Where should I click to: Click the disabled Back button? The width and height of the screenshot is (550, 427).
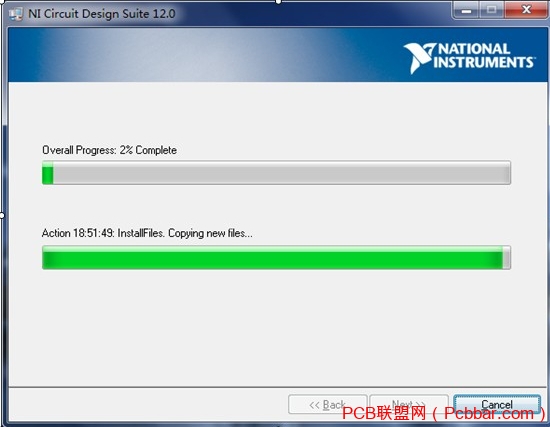[327, 405]
